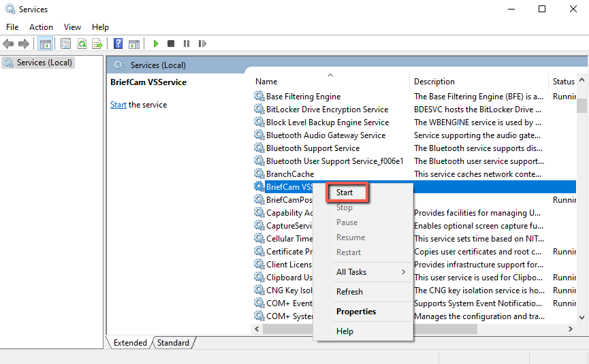Open the Help menu in menu bar

pyautogui.click(x=100, y=27)
